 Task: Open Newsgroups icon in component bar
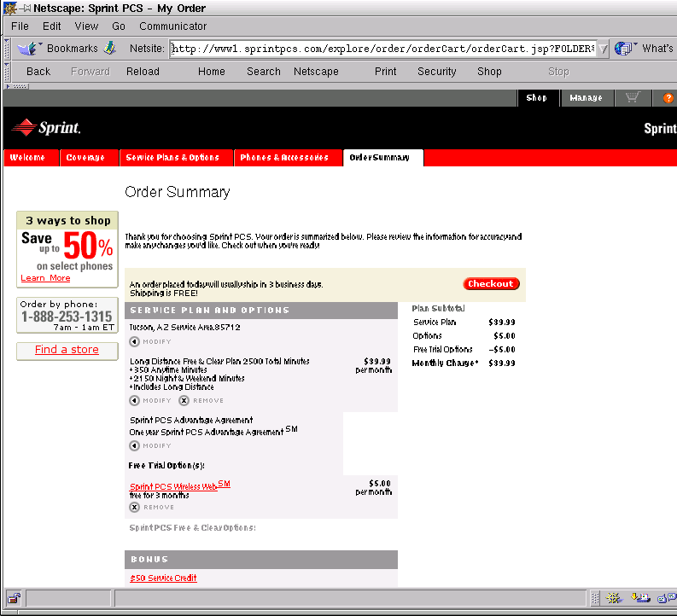click(666, 598)
